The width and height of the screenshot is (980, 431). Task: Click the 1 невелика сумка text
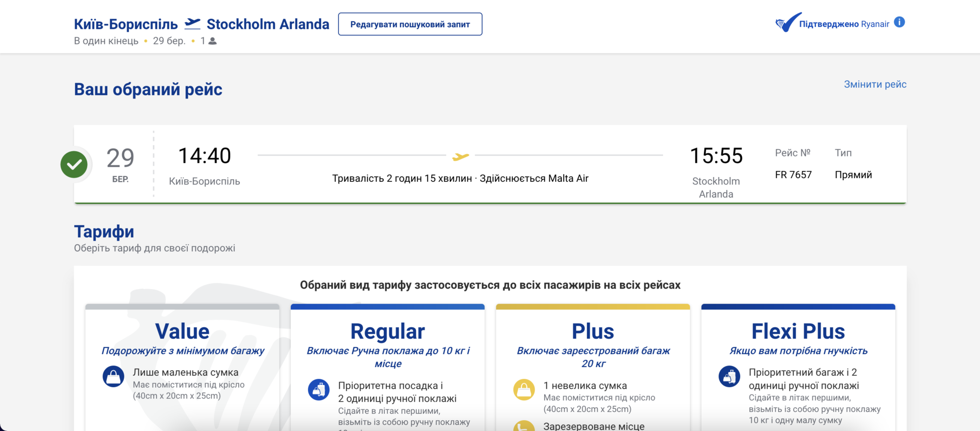[585, 386]
